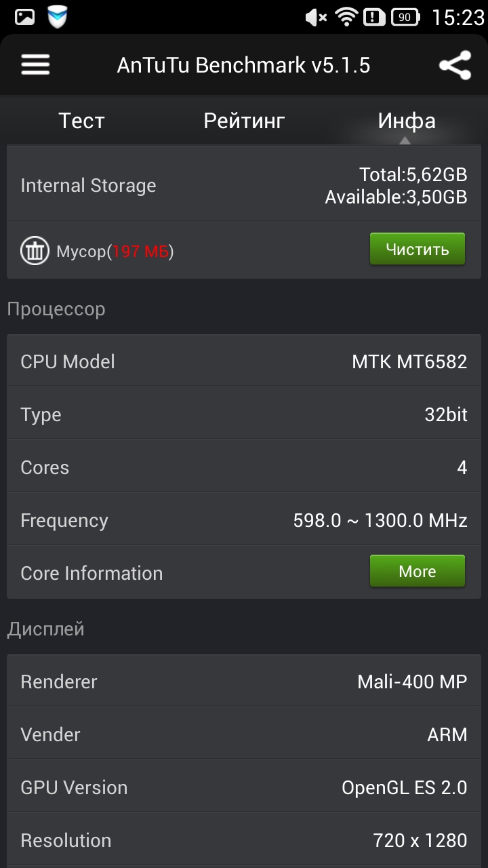Tap the muted sound status icon
Image resolution: width=488 pixels, height=868 pixels.
click(x=316, y=18)
